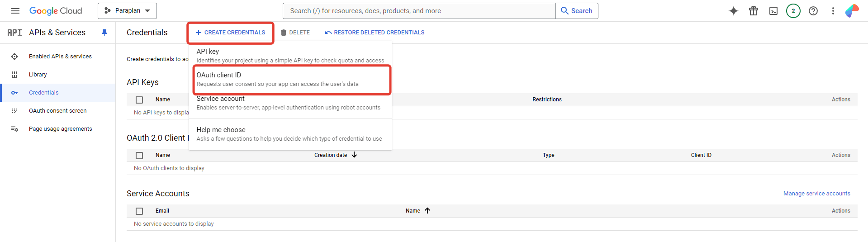Open the hamburger navigation menu
This screenshot has width=868, height=242.
tap(15, 11)
